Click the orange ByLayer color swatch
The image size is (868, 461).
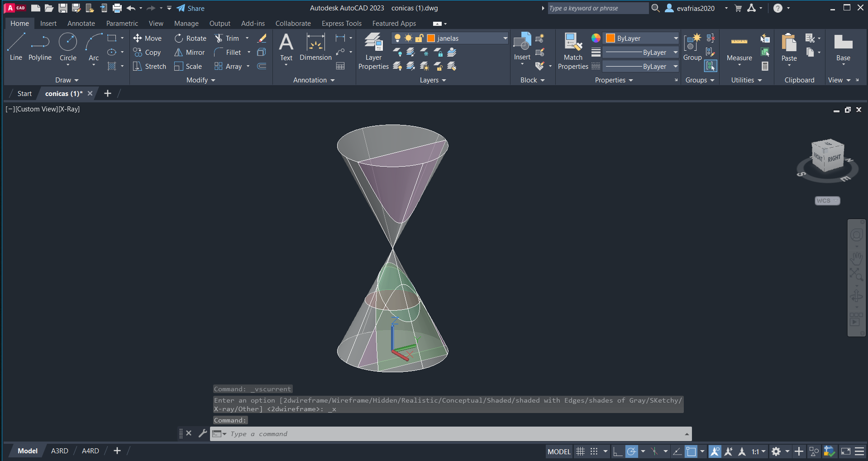click(610, 38)
